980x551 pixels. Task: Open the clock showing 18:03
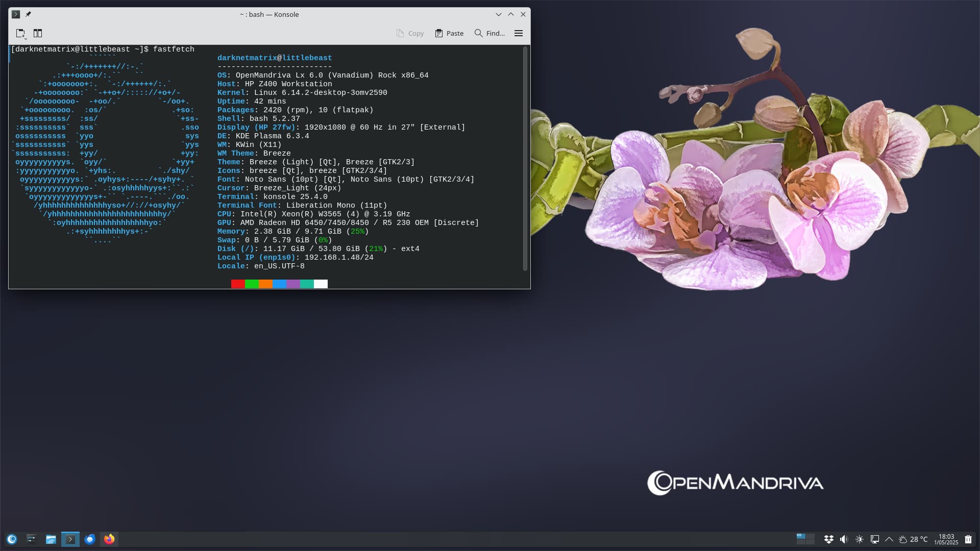point(946,539)
